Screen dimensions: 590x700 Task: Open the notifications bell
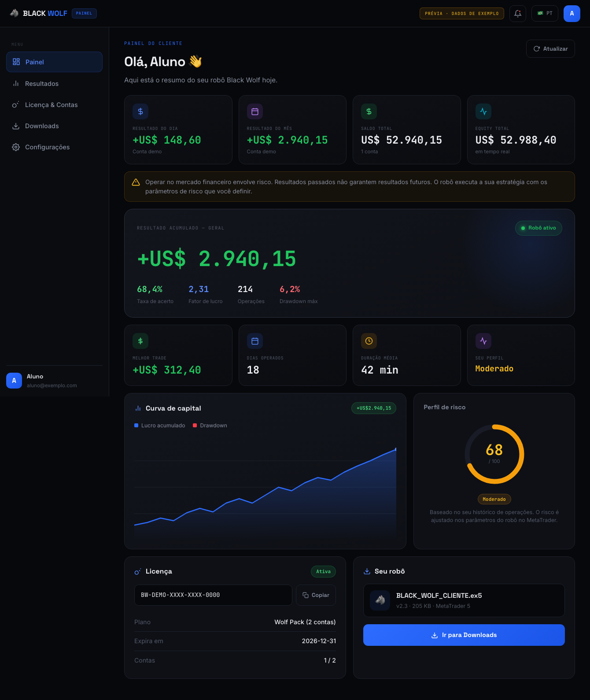[x=518, y=13]
